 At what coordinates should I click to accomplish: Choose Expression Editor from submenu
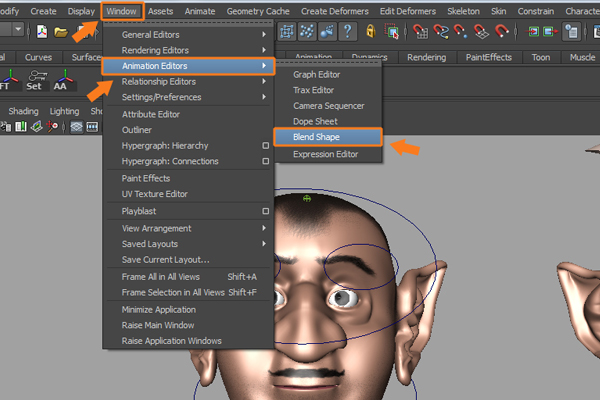pyautogui.click(x=328, y=154)
